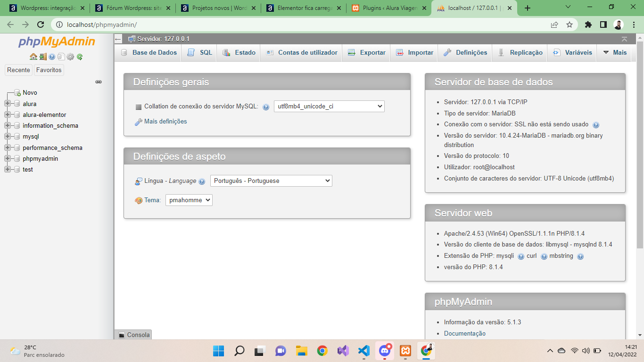644x362 pixels.
Task: Click the collapse page header arrow icon
Action: 624,39
